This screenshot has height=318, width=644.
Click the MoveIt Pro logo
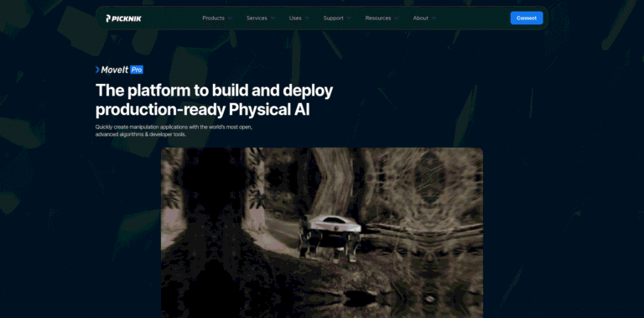click(119, 70)
